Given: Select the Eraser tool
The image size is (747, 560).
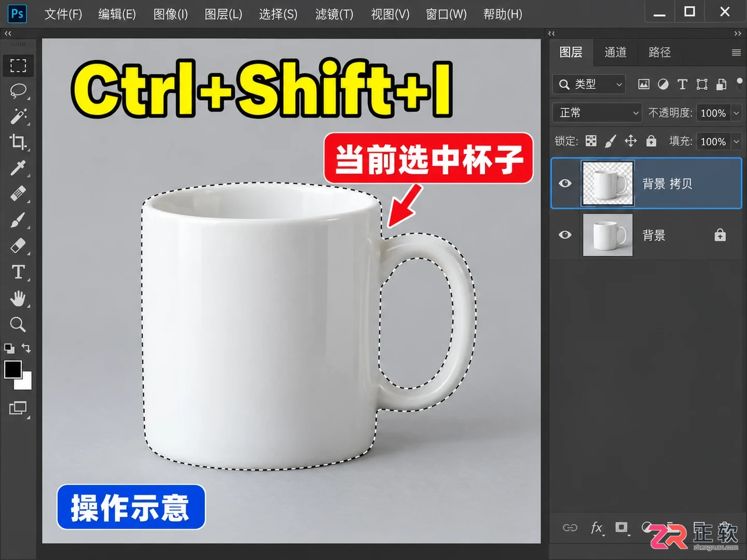Looking at the screenshot, I should point(18,245).
